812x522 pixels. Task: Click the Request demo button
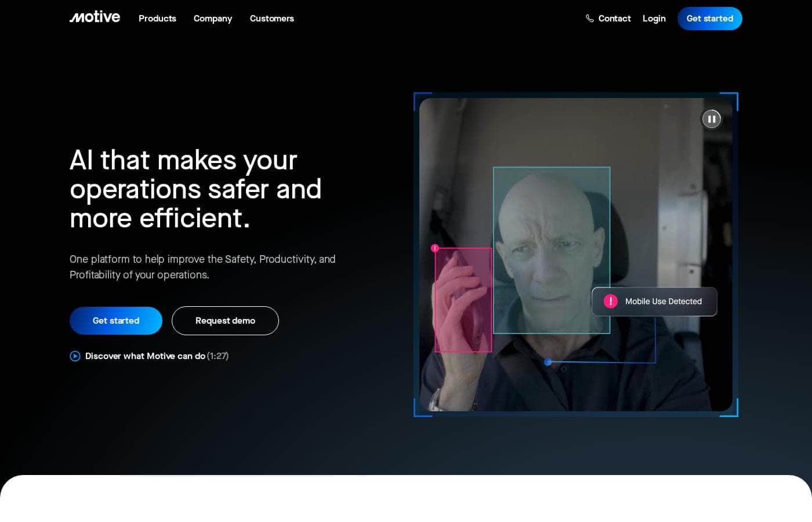(225, 321)
